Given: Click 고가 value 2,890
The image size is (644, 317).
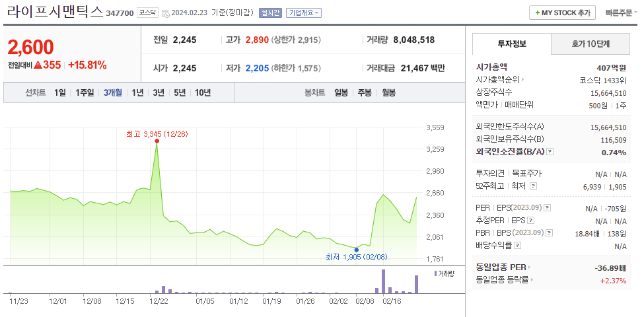Looking at the screenshot, I should point(257,40).
